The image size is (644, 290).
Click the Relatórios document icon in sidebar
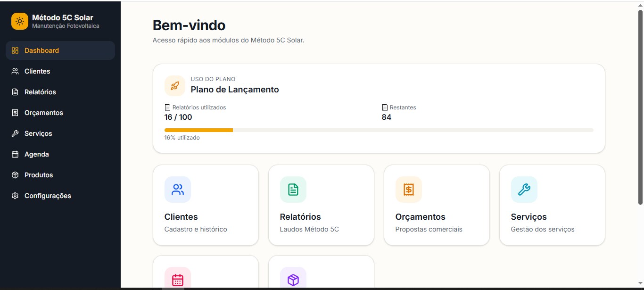pyautogui.click(x=15, y=92)
